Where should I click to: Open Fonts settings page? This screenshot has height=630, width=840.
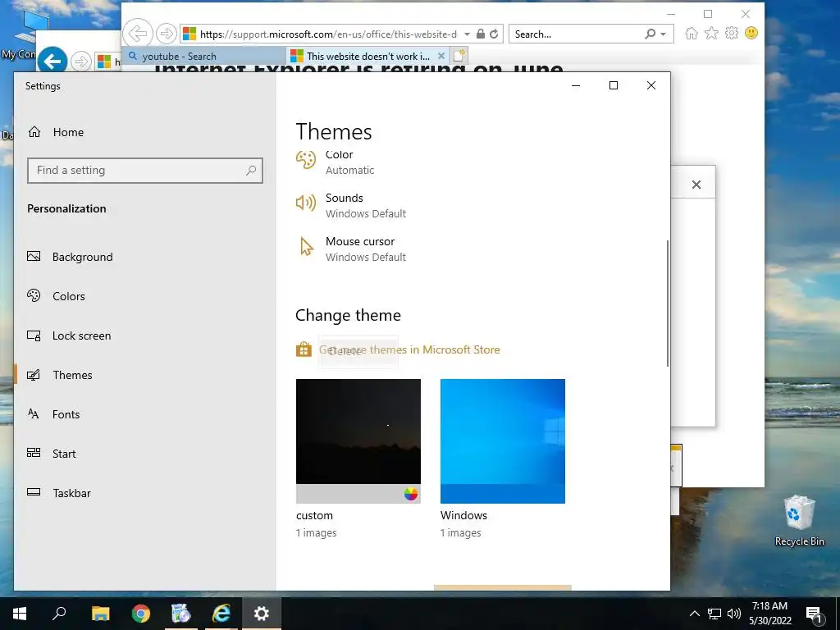click(x=53, y=414)
